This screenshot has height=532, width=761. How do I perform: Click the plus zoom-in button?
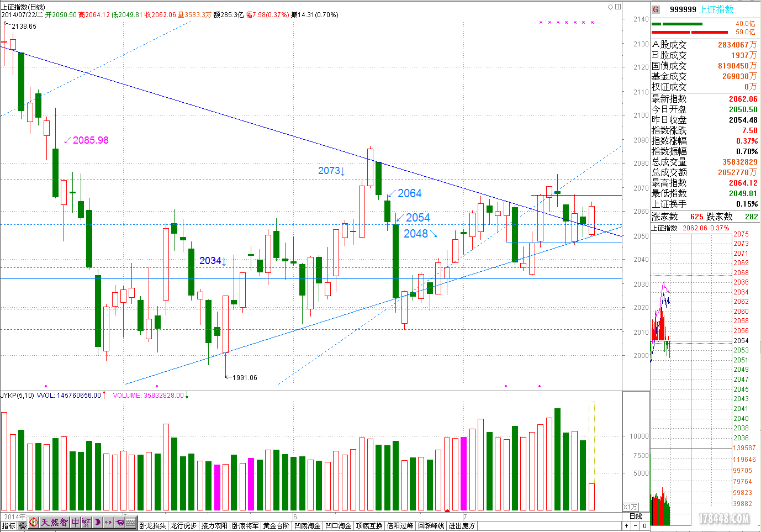[627, 526]
